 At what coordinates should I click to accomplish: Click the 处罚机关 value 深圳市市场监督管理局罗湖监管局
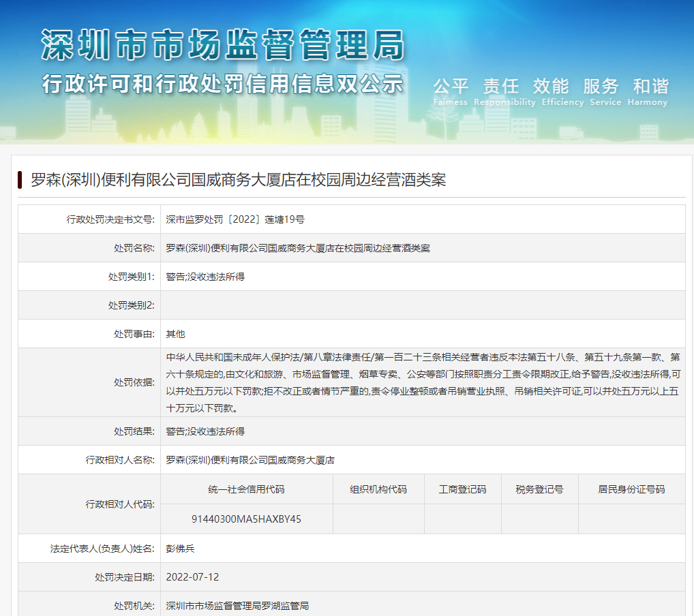click(x=238, y=605)
